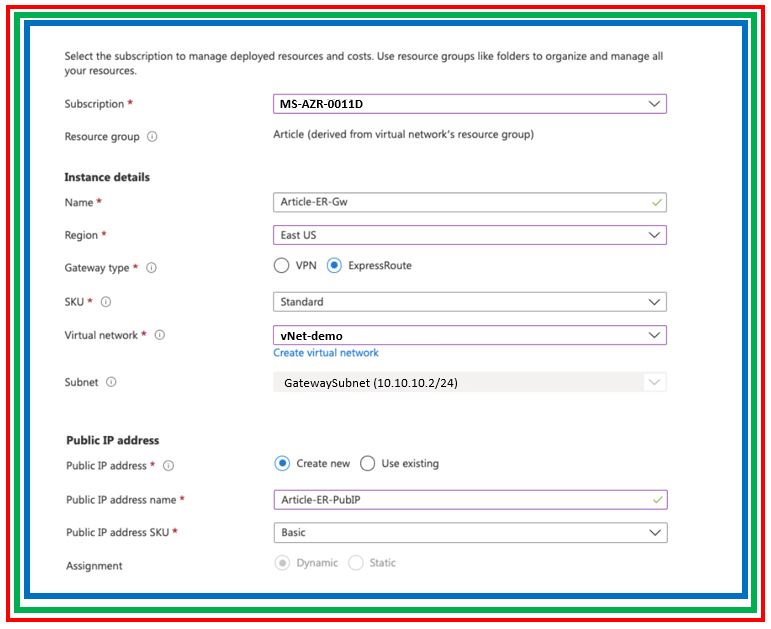Viewport: 771px width, 629px height.
Task: Select the ExpressRoute gateway type
Action: point(334,266)
